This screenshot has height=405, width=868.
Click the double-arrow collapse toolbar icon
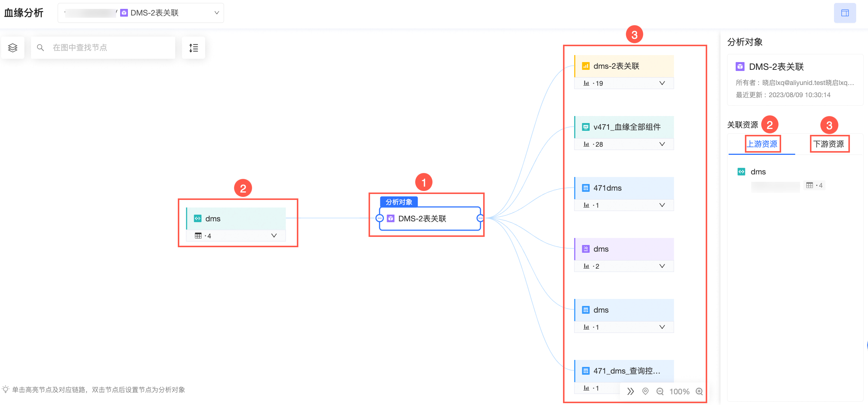coord(631,391)
